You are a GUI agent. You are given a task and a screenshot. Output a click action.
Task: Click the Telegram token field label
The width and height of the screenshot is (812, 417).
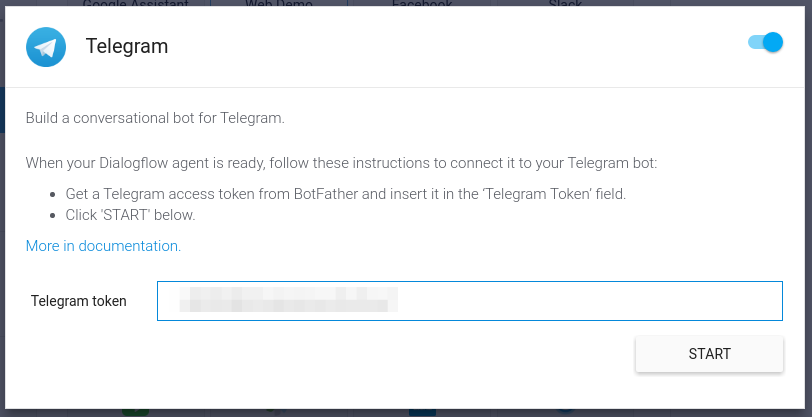79,301
